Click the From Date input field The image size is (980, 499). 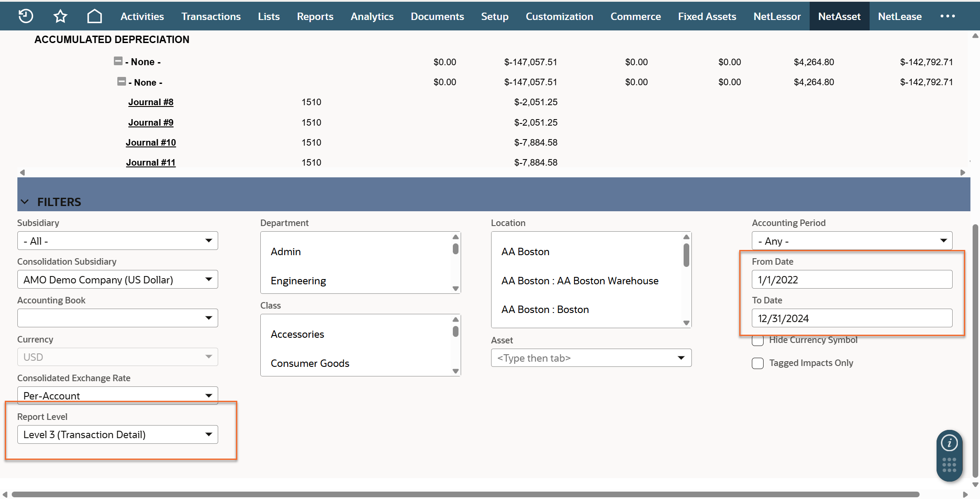(851, 279)
